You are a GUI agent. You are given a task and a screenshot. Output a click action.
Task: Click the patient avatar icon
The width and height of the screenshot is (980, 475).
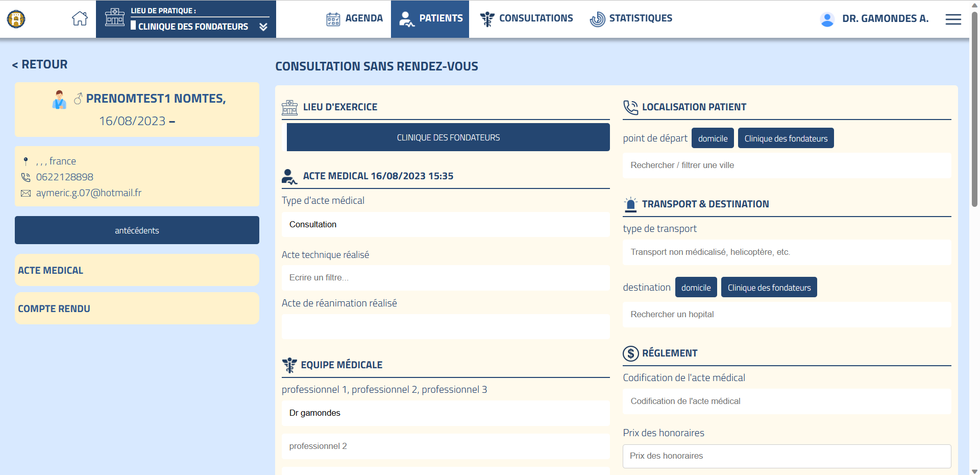tap(59, 100)
